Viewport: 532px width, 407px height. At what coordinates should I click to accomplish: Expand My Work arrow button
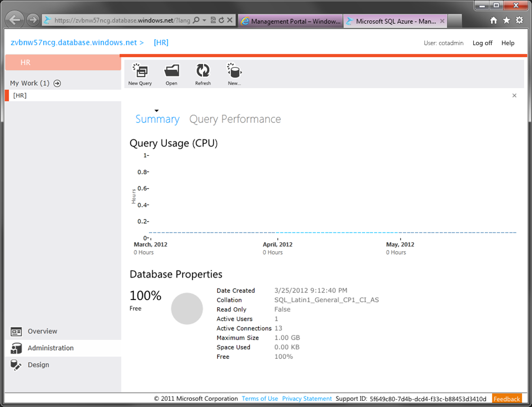tap(57, 83)
